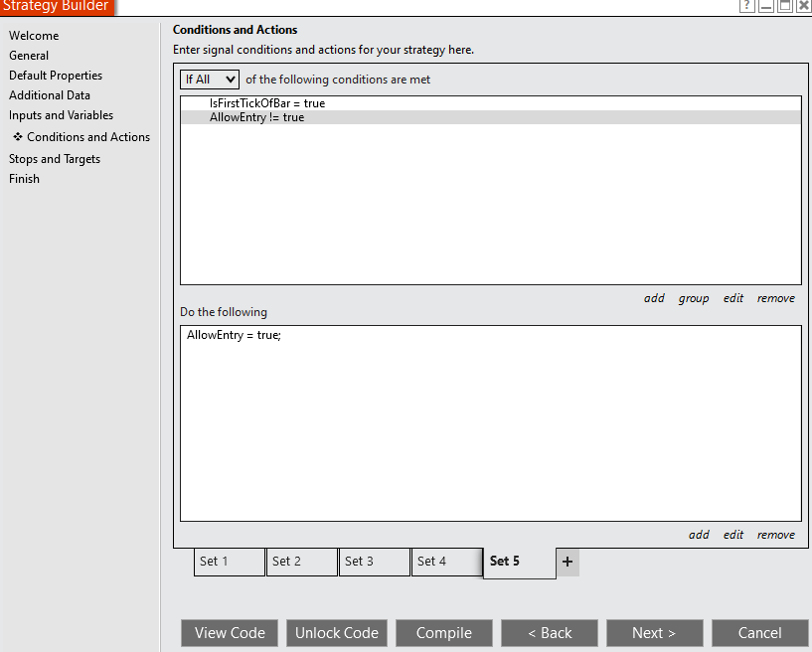
Task: Minimize the Strategy Builder window
Action: [x=766, y=6]
